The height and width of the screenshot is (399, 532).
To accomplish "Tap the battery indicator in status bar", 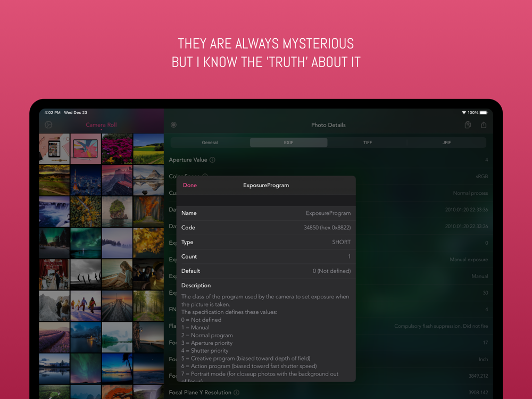I will point(484,112).
